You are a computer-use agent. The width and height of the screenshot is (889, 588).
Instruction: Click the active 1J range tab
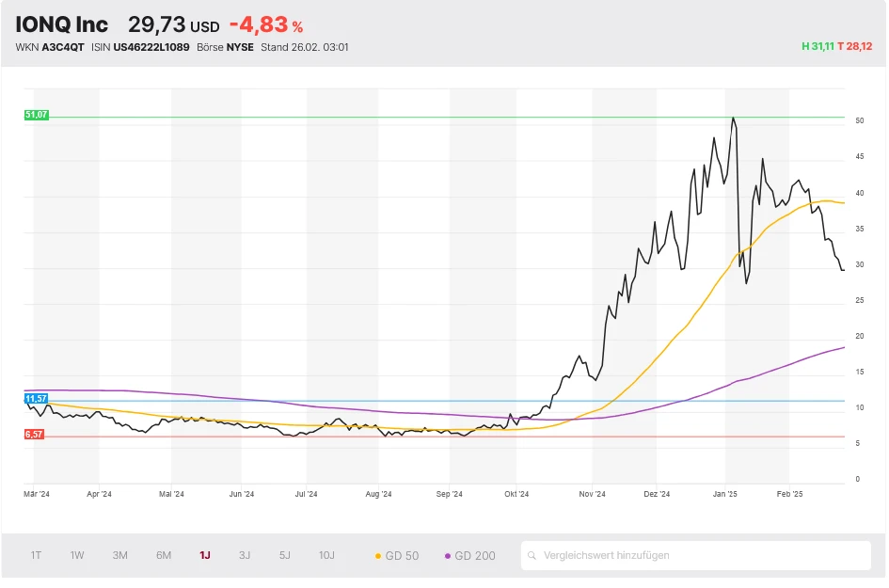(205, 555)
